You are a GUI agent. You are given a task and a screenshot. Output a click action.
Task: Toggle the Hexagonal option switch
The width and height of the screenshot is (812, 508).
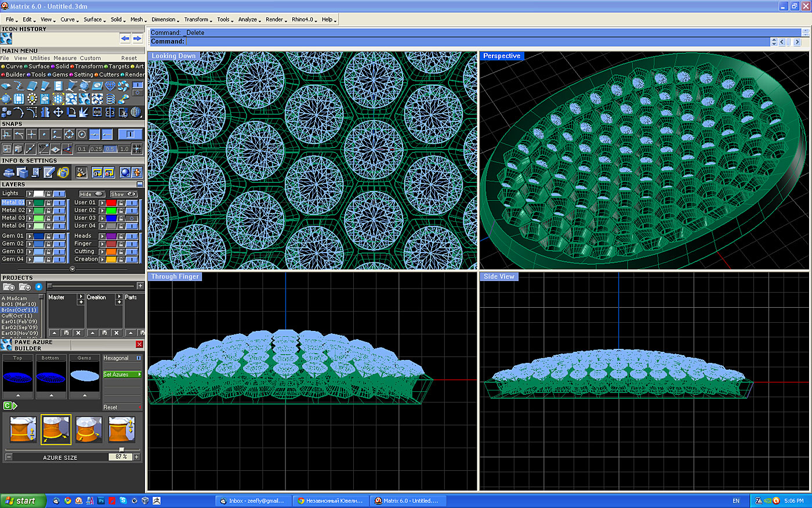pyautogui.click(x=139, y=358)
